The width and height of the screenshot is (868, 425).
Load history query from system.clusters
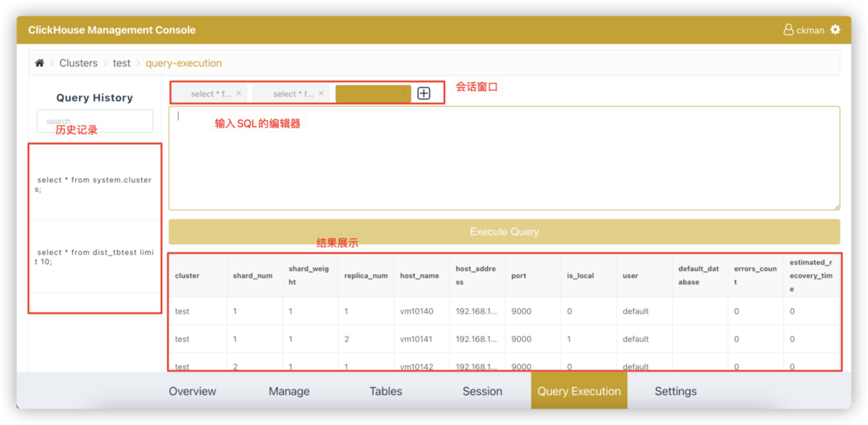[x=95, y=184]
